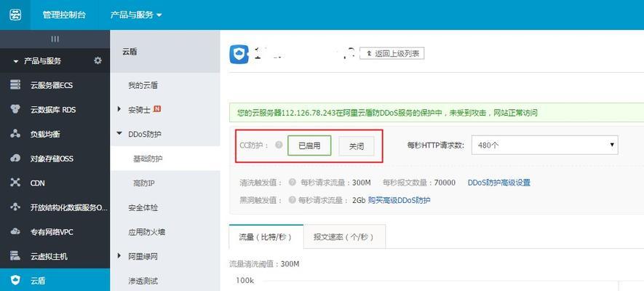Switch to 流量（比特/秒）tab

coord(266,237)
